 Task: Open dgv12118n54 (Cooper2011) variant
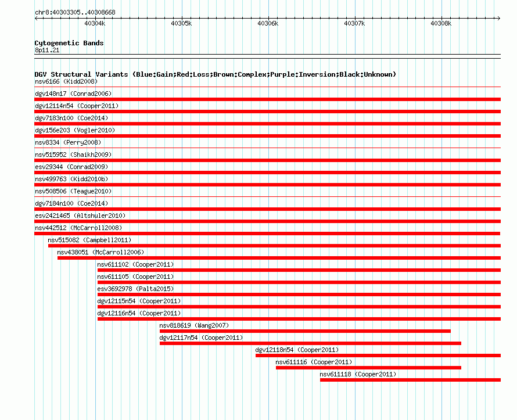tap(297, 350)
